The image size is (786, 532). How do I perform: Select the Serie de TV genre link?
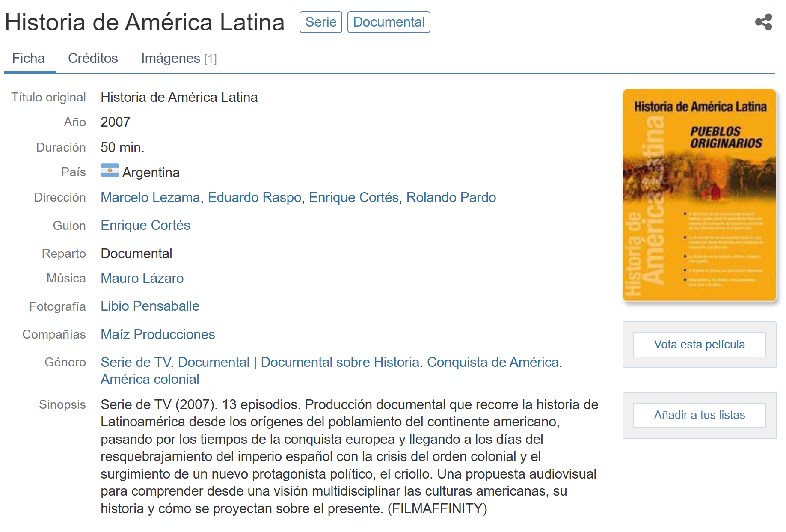point(136,362)
